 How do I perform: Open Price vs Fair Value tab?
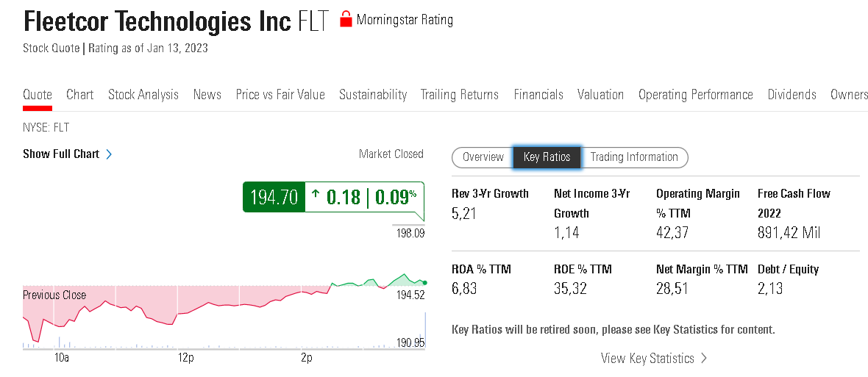[280, 95]
